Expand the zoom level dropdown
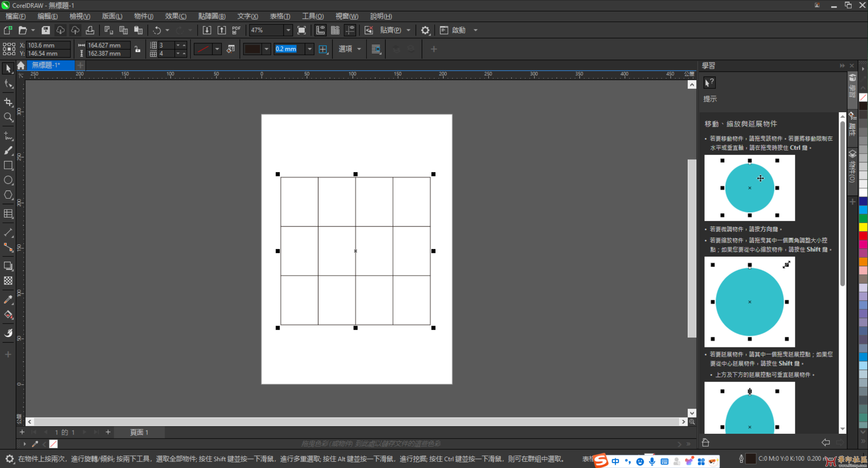Screen dimensions: 868x468 pos(288,30)
